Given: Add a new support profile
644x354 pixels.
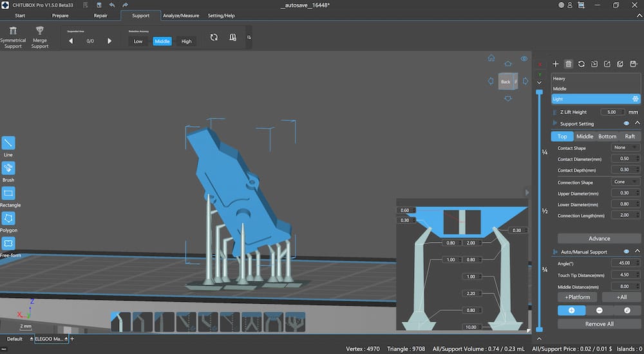Looking at the screenshot, I should (555, 64).
